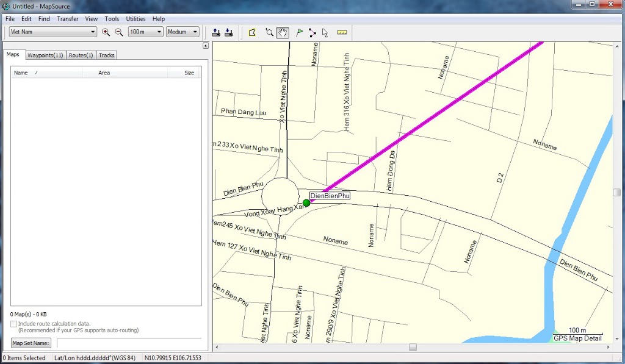Open the 100 m zoom scale dropdown
This screenshot has width=625, height=364.
(x=145, y=32)
